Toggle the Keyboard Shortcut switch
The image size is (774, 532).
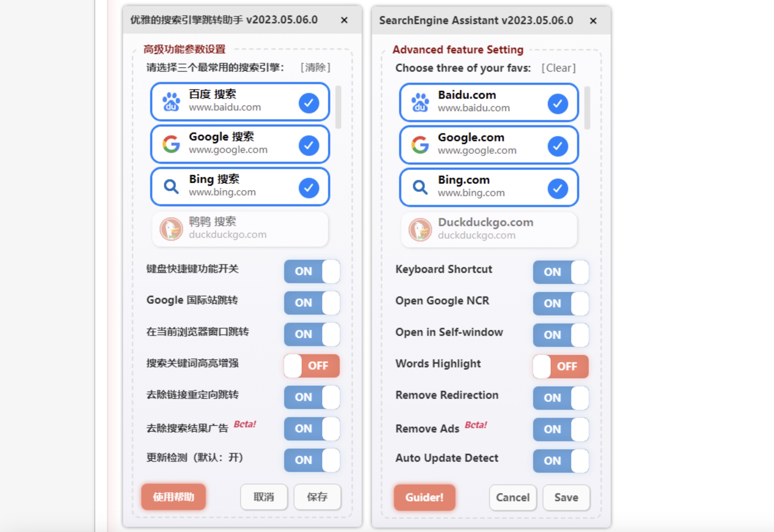(561, 272)
